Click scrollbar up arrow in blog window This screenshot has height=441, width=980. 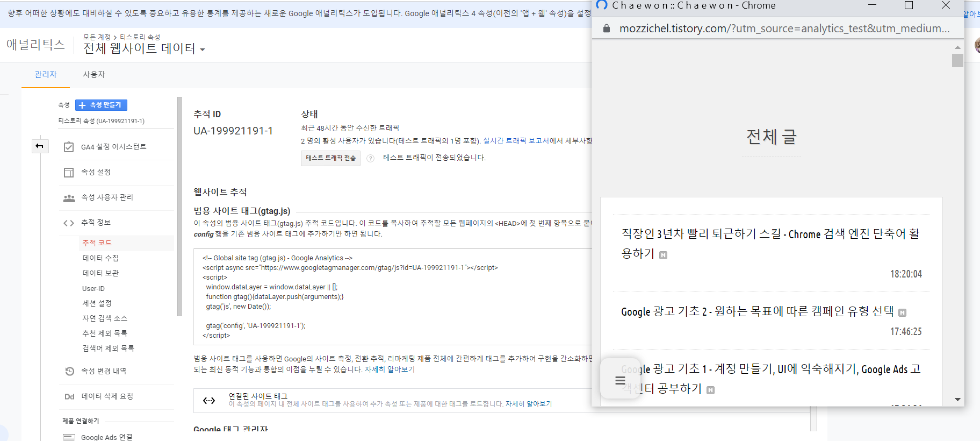pyautogui.click(x=957, y=47)
